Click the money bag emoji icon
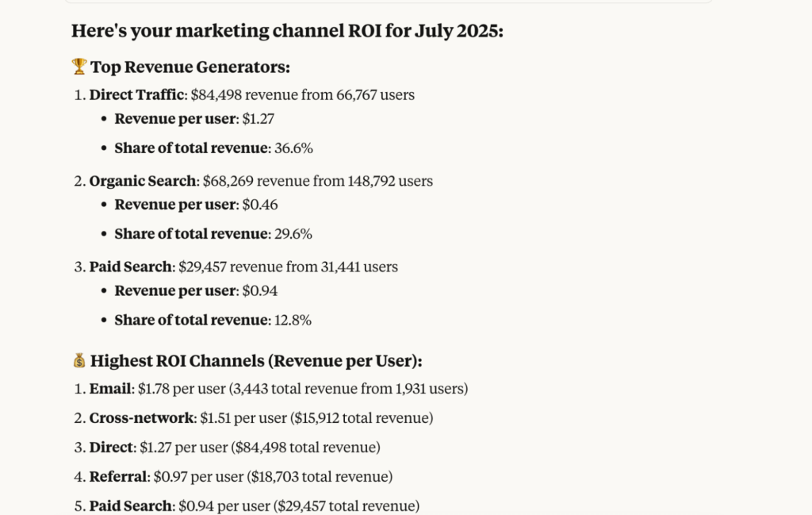The height and width of the screenshot is (515, 812). 79,361
